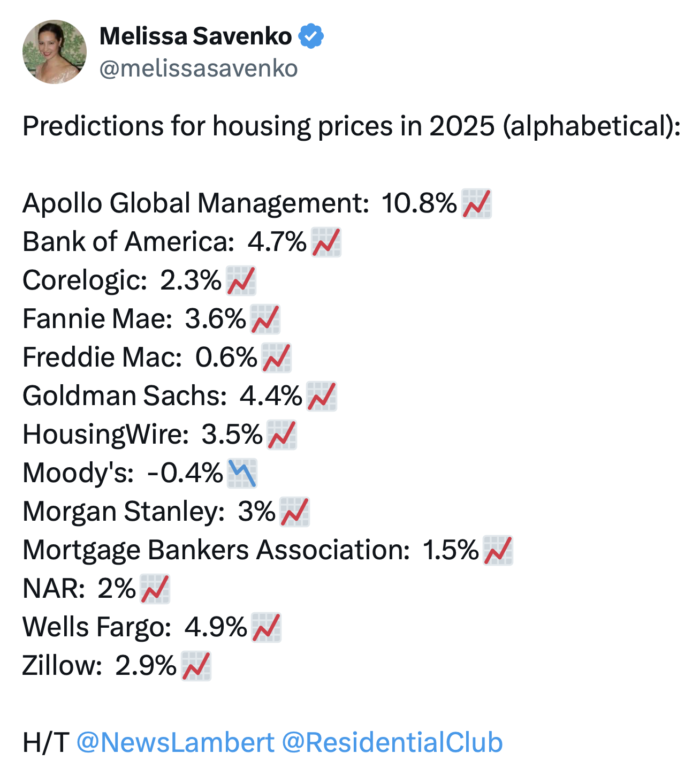This screenshot has width=700, height=776.
Task: Click Melissa Savenko's profile picture
Action: pos(54,52)
